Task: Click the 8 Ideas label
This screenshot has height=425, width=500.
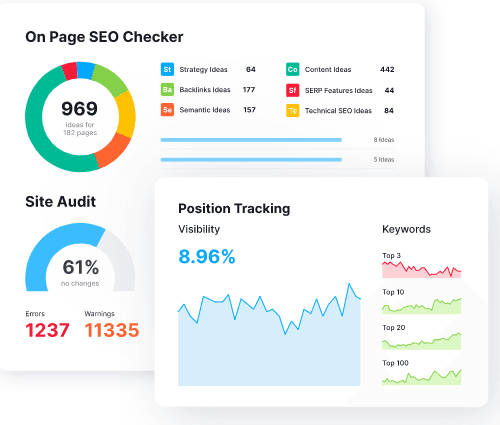Action: [x=384, y=140]
